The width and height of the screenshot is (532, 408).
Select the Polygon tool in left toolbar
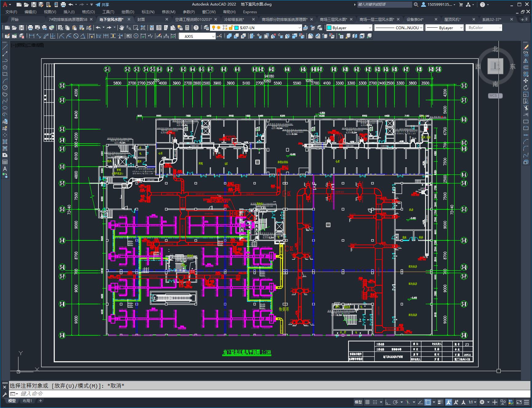pyautogui.click(x=5, y=67)
